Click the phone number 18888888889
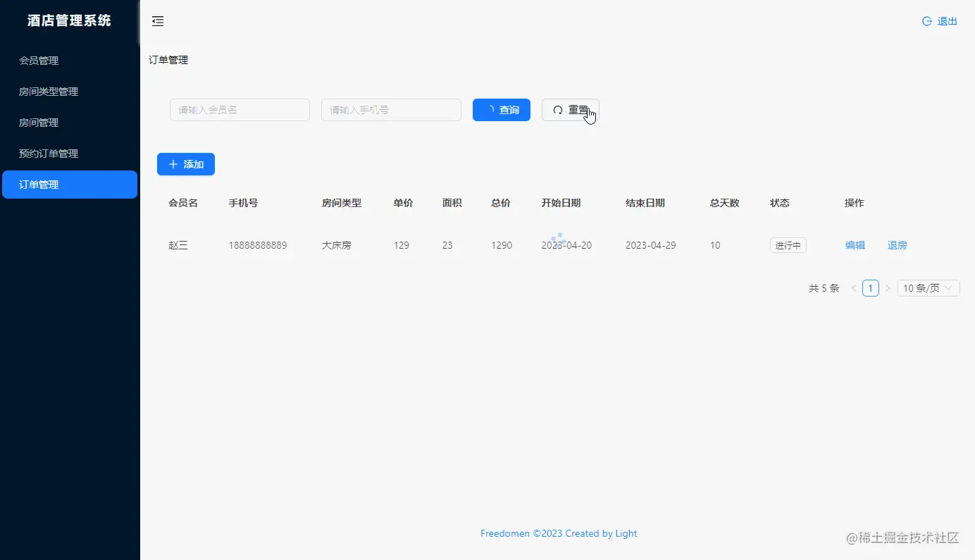Image resolution: width=975 pixels, height=560 pixels. (x=258, y=245)
